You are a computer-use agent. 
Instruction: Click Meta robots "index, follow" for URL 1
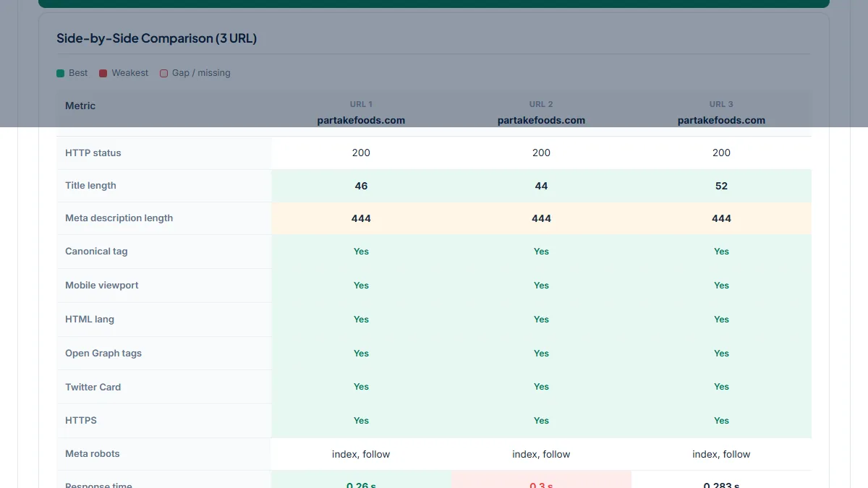pos(361,454)
